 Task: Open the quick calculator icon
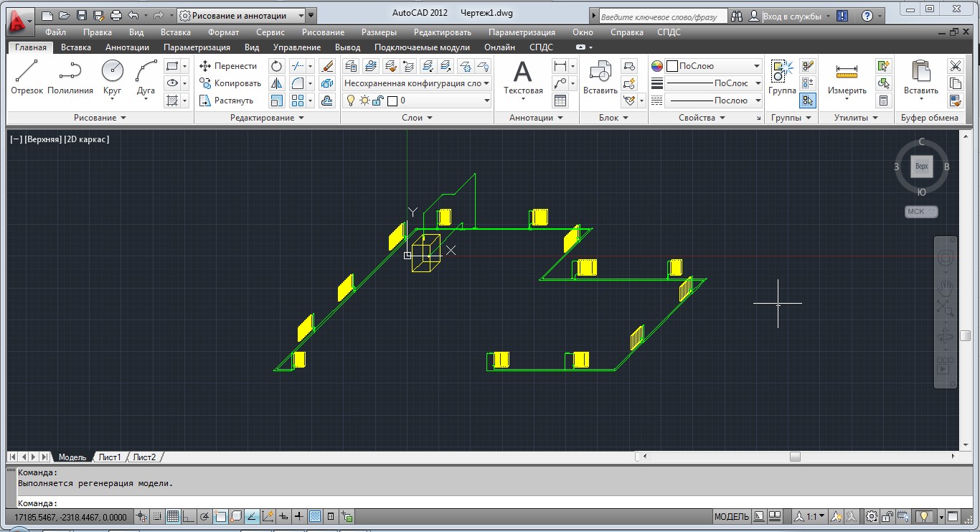tap(883, 101)
